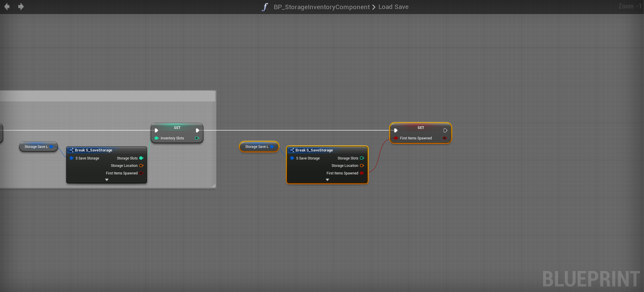644x292 pixels.
Task: Select the left Storage Save L variable node
Action: click(36, 147)
